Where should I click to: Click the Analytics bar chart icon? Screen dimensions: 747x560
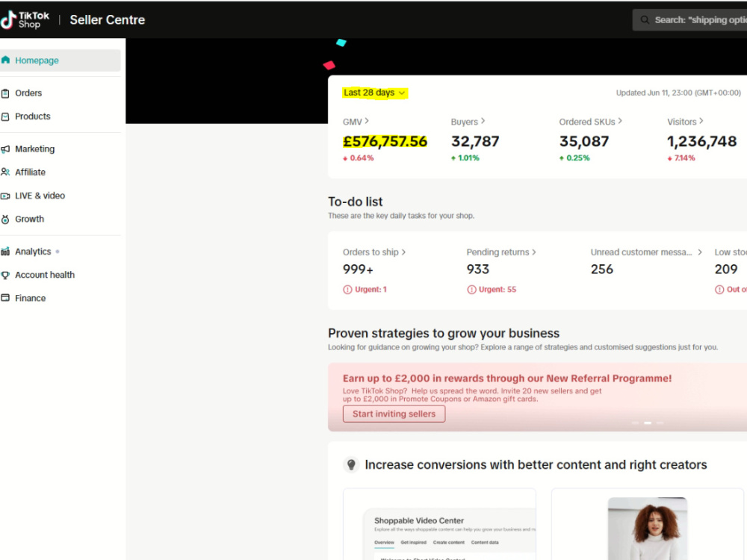[5, 252]
